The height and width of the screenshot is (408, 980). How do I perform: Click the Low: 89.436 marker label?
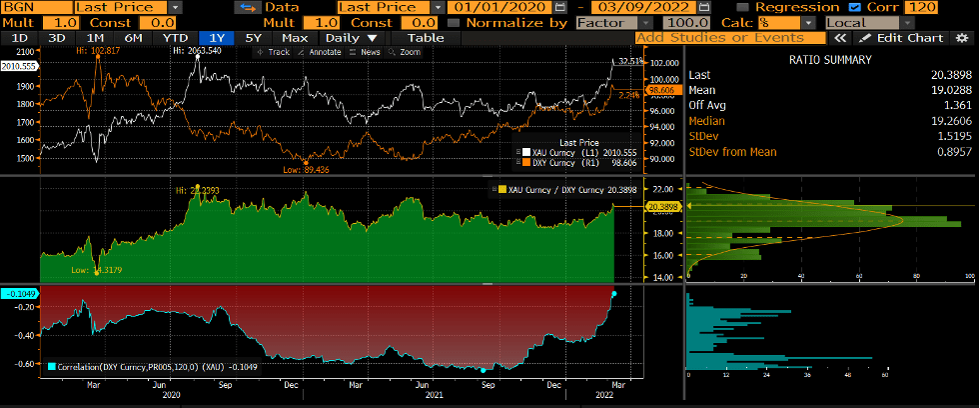[308, 170]
